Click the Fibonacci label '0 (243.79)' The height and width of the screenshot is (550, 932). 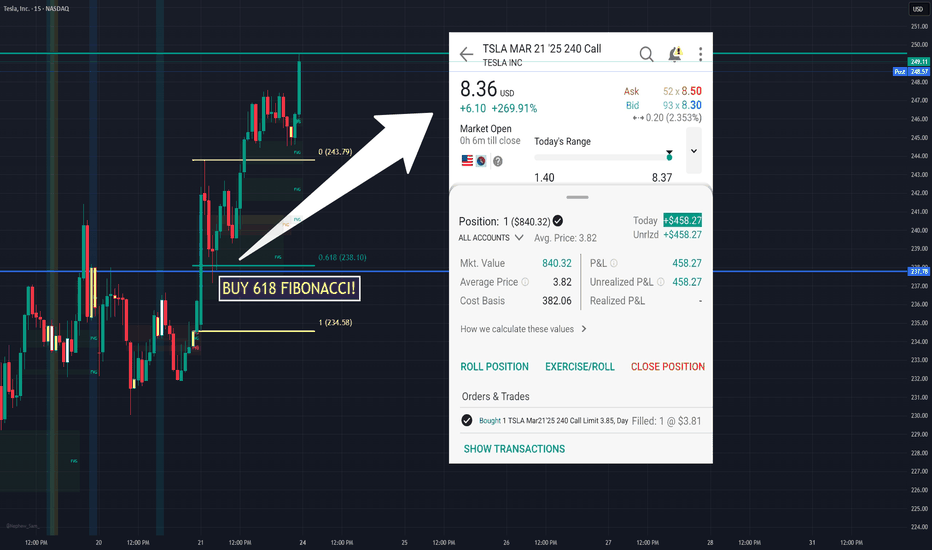click(335, 152)
